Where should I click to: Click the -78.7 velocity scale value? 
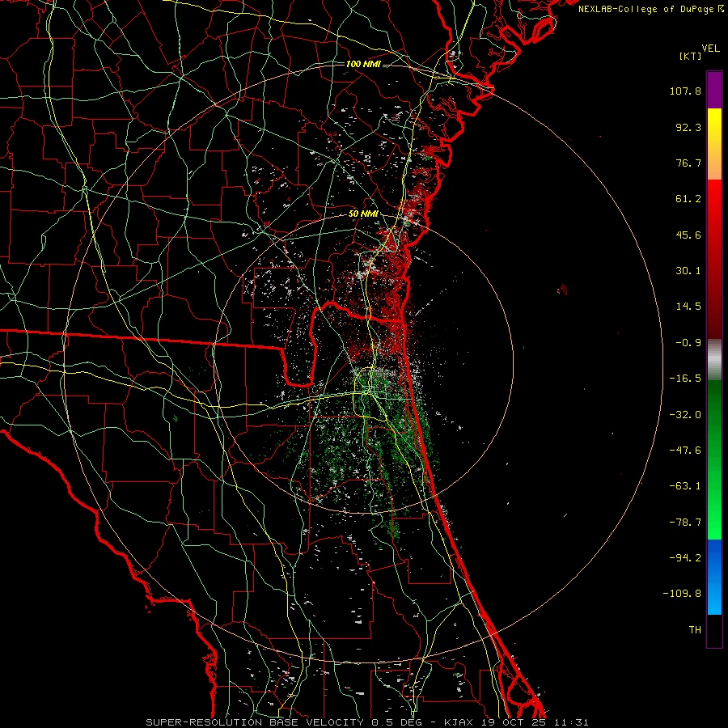pyautogui.click(x=685, y=523)
